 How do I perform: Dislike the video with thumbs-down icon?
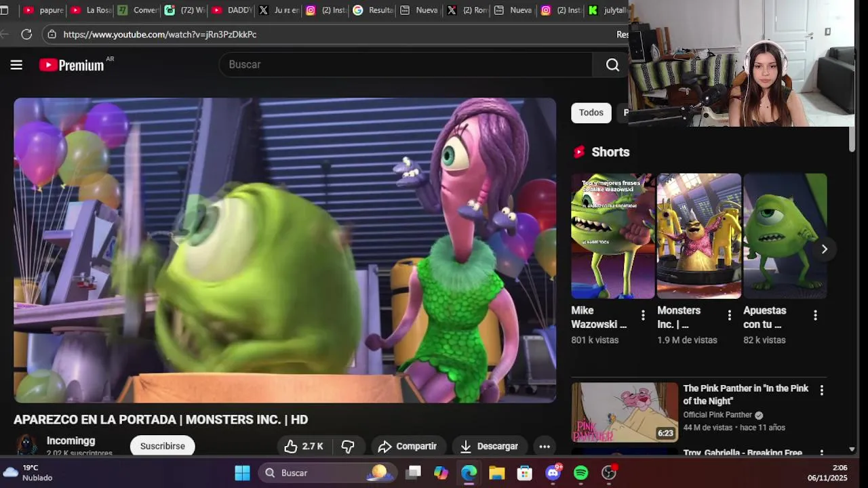tap(348, 446)
